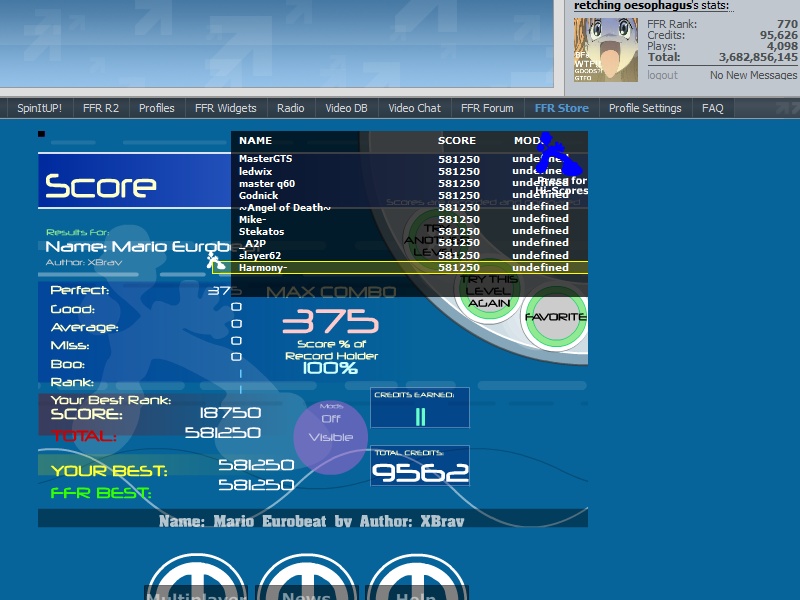Click the retching oesophagus stats link
Image resolution: width=800 pixels, height=600 pixels.
[x=654, y=6]
